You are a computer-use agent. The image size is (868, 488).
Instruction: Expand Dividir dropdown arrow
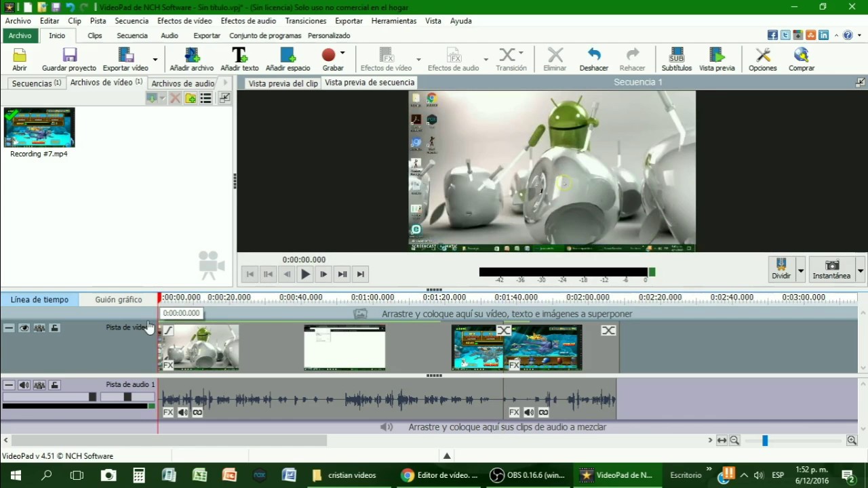pos(800,270)
